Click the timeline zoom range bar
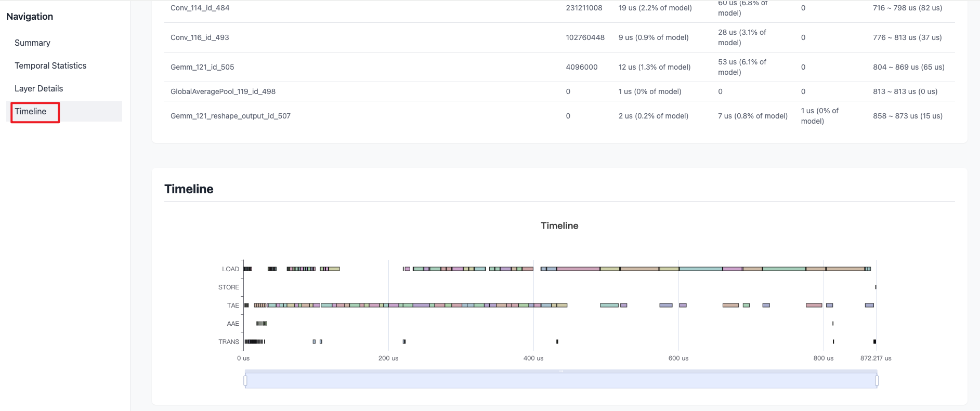The width and height of the screenshot is (980, 411). [x=561, y=381]
